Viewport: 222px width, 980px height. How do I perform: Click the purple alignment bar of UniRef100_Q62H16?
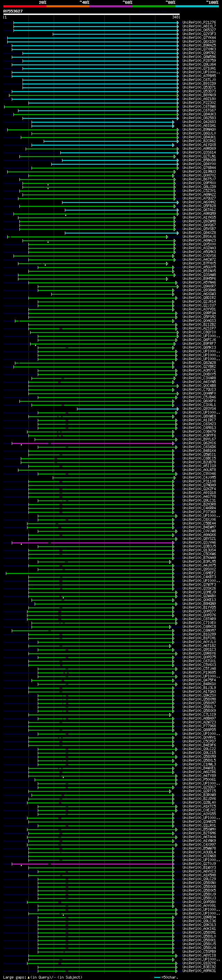coord(93,443)
